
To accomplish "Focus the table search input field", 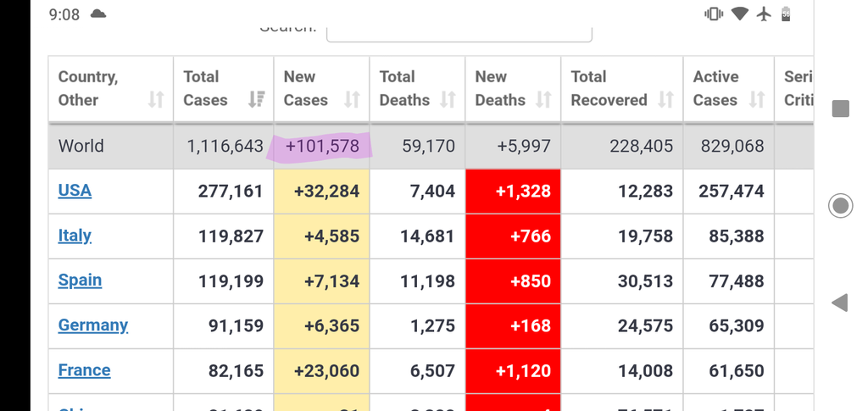I will pos(459,33).
